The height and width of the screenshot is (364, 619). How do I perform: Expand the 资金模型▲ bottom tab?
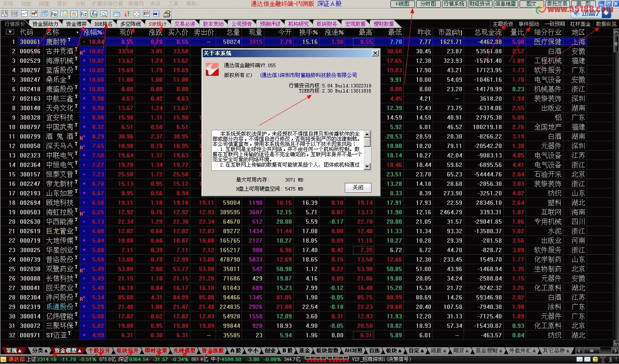pyautogui.click(x=68, y=351)
